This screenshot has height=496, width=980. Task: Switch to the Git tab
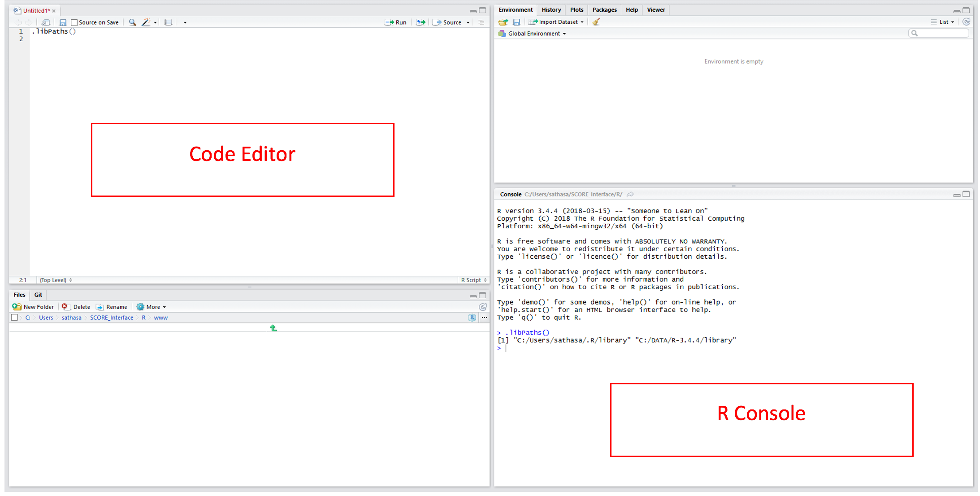coord(38,295)
